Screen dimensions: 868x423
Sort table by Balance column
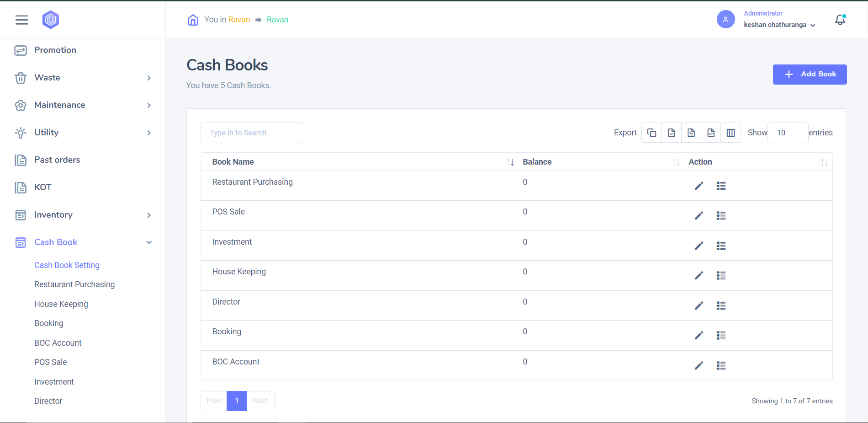point(676,162)
